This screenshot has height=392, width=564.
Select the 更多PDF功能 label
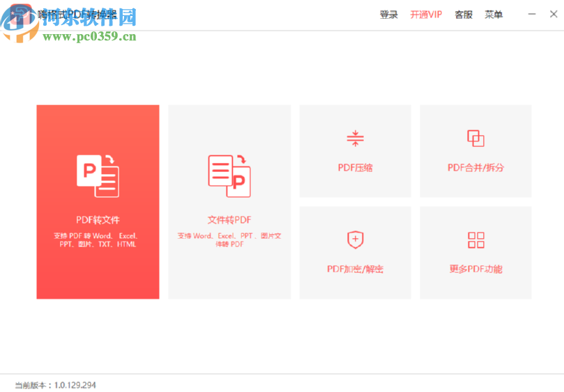click(476, 269)
